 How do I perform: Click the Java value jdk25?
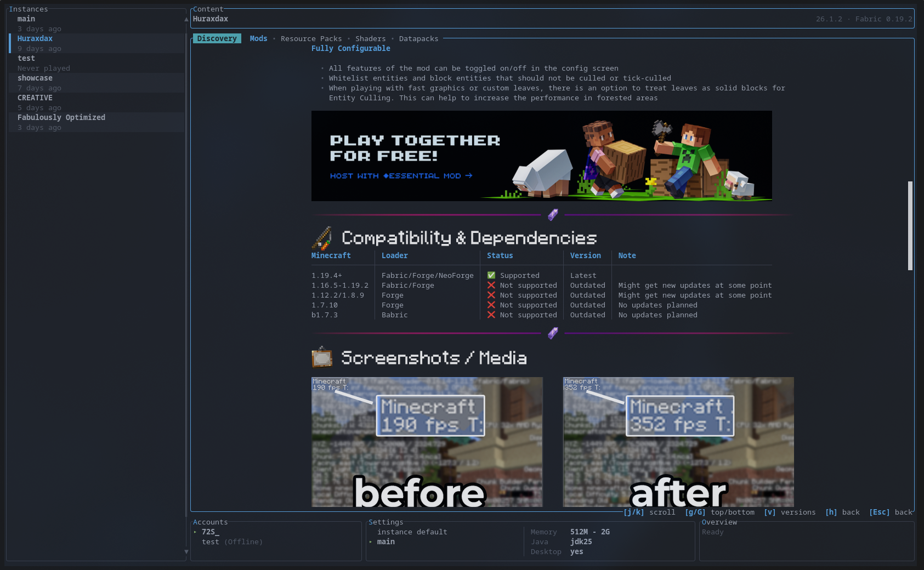click(581, 541)
